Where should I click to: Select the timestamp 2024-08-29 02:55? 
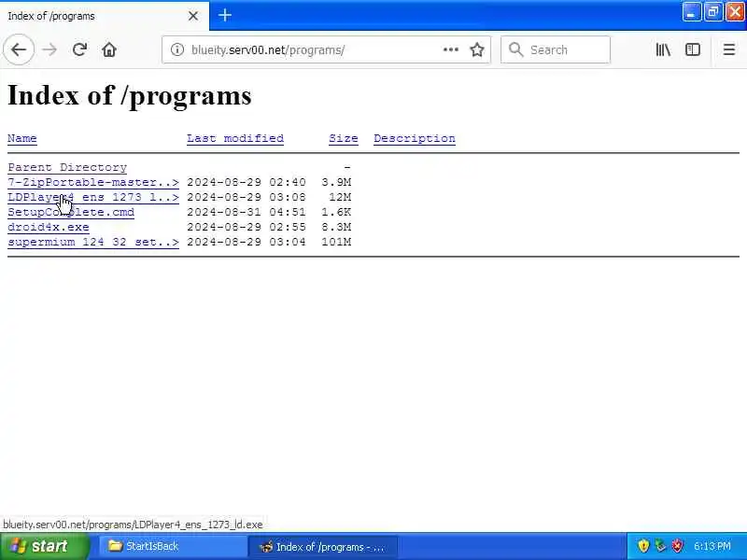247,227
